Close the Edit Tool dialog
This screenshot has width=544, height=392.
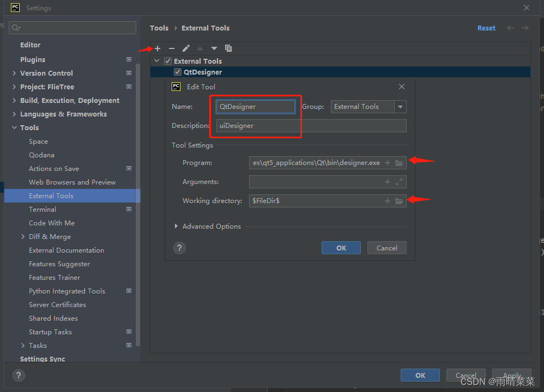pyautogui.click(x=402, y=87)
